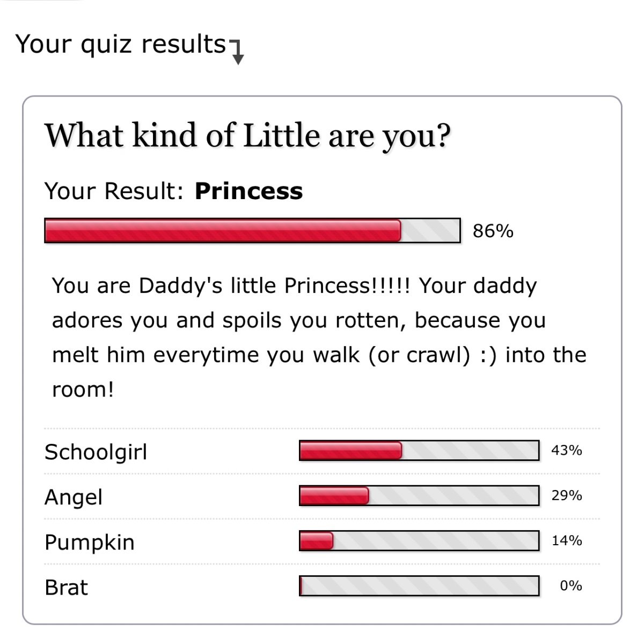Screen dimensions: 644x644
Task: Click the Pumpkin result label
Action: point(90,542)
